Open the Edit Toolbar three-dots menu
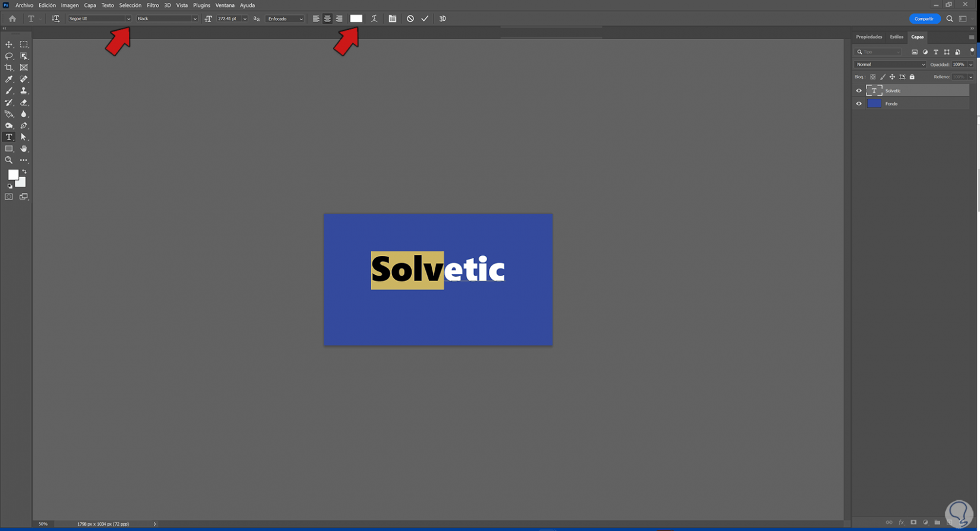980x531 pixels. point(24,160)
